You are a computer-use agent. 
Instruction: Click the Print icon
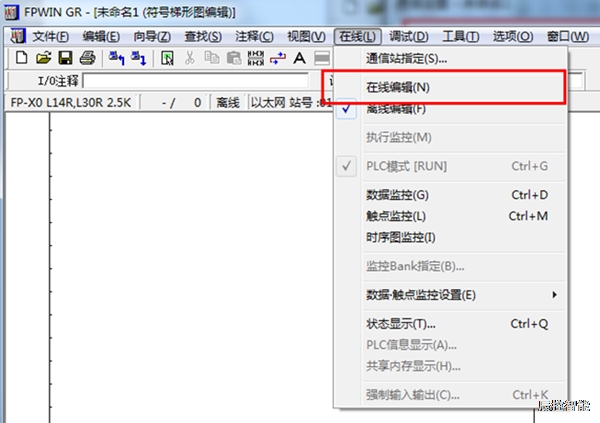(x=87, y=58)
